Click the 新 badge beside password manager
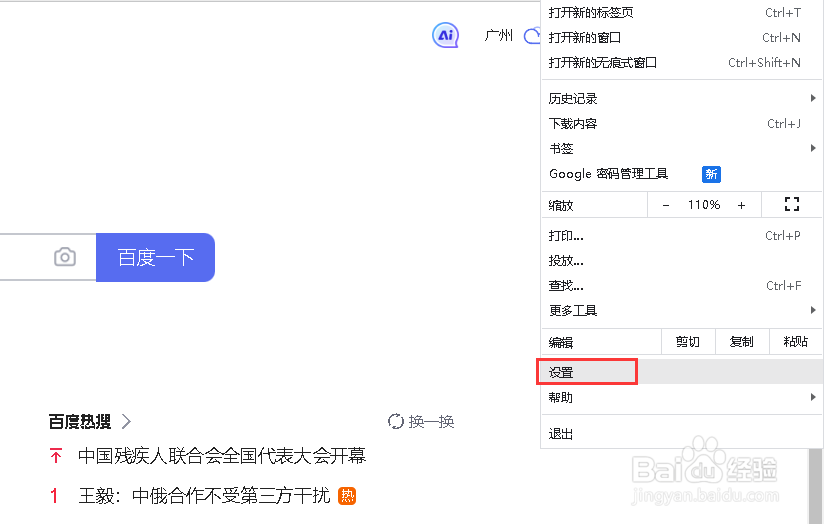The image size is (824, 524). [x=711, y=174]
